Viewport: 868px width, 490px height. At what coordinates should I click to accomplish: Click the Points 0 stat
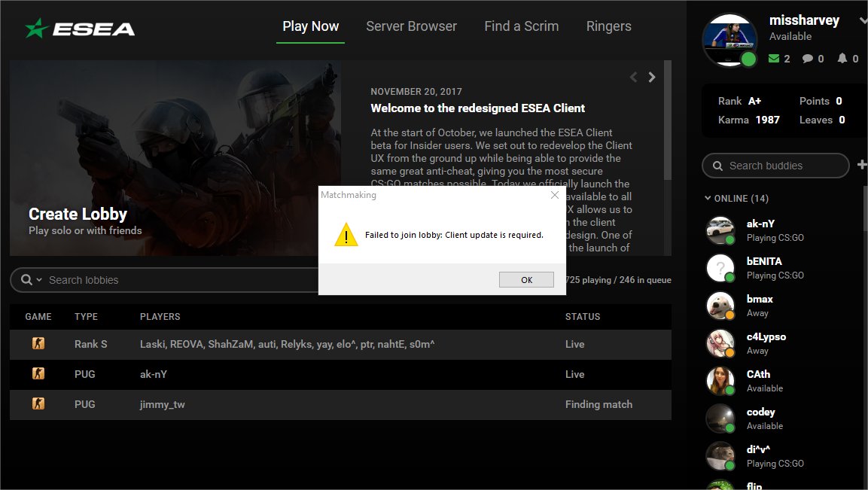pyautogui.click(x=821, y=101)
